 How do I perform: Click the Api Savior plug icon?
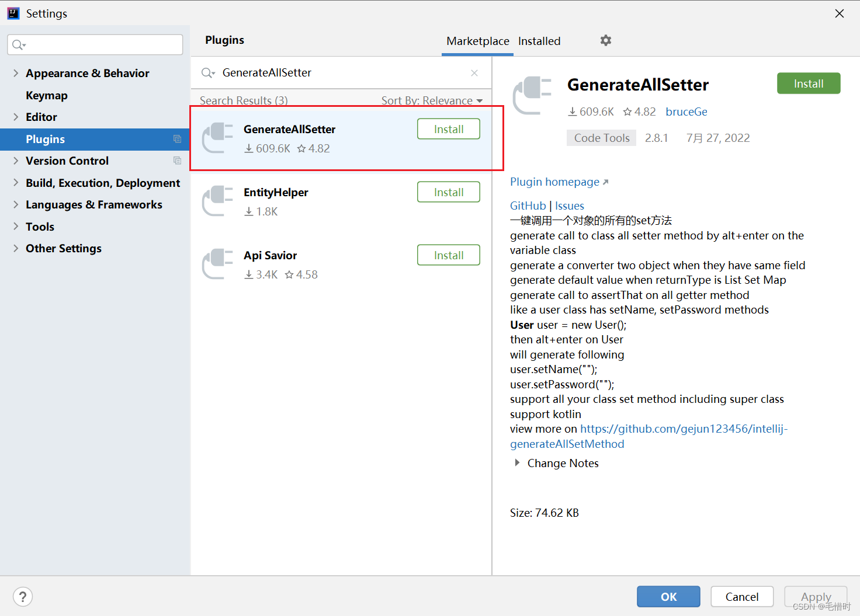point(217,264)
